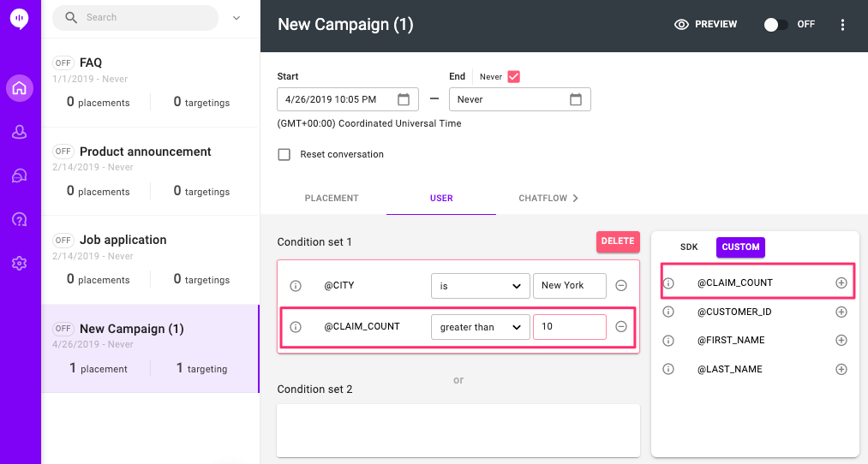Viewport: 868px width, 464px height.
Task: Remove the @CLAIM_COUNT condition with minus icon
Action: point(621,327)
